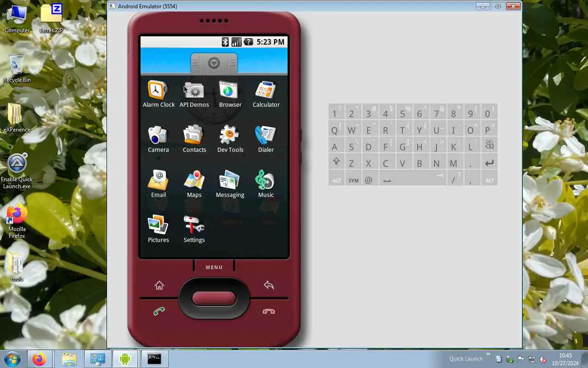
Task: Tap the phone Home button
Action: [159, 286]
